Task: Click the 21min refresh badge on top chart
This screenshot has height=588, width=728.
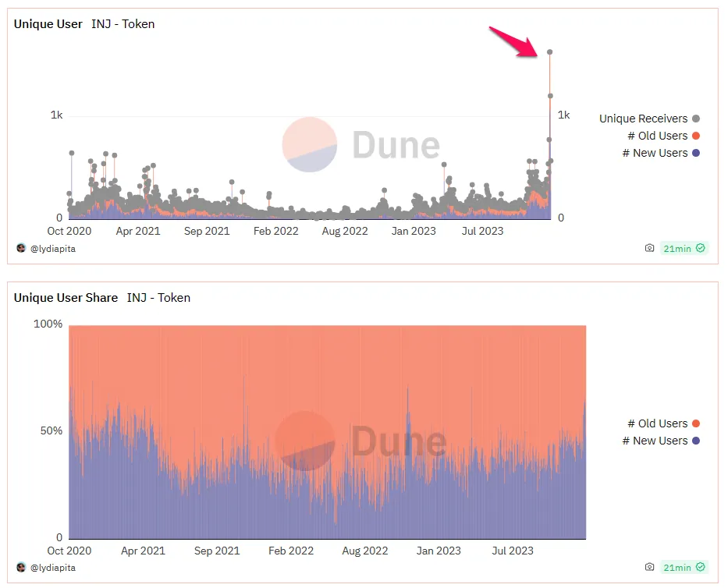Action: pos(684,248)
